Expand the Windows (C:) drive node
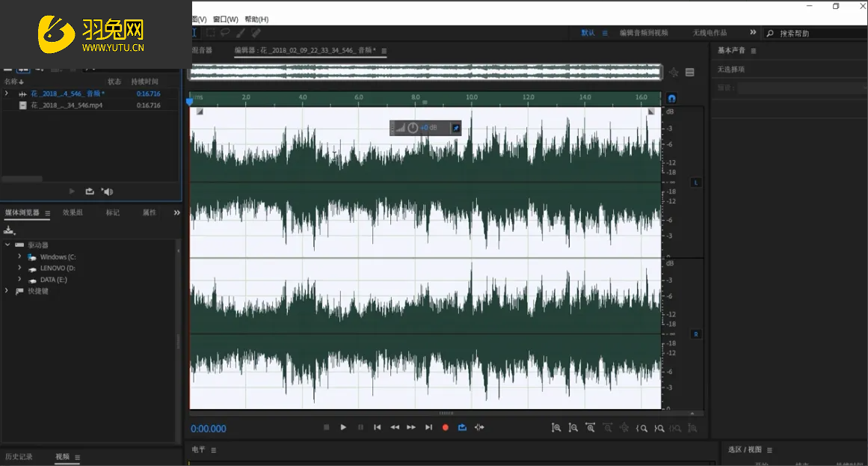The image size is (868, 466). [20, 257]
